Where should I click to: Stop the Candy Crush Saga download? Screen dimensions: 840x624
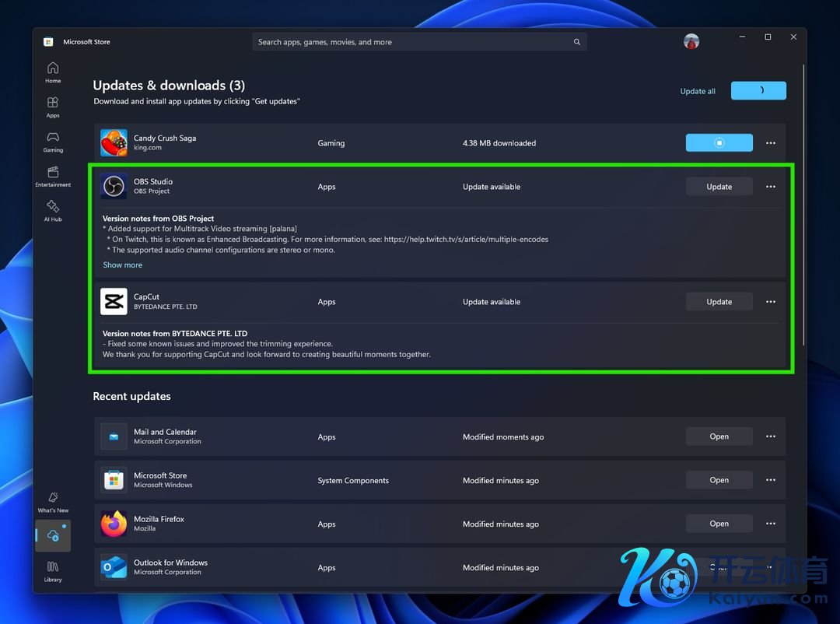click(x=719, y=143)
